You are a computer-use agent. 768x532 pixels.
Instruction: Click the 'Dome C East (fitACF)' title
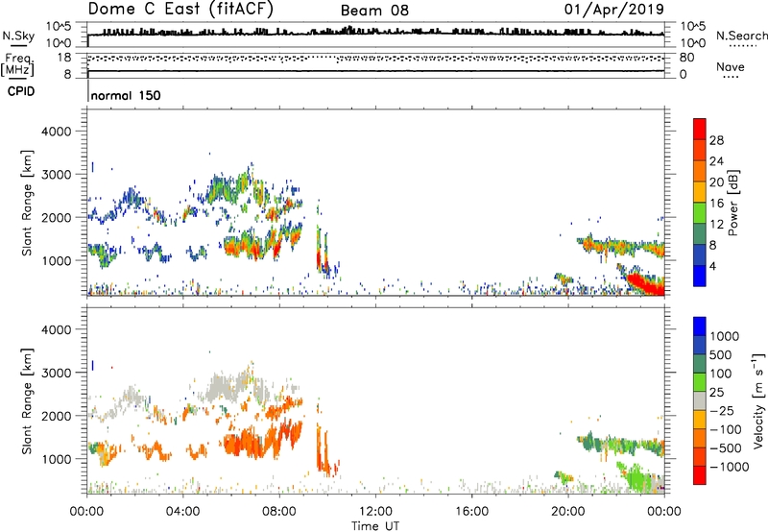[180, 10]
